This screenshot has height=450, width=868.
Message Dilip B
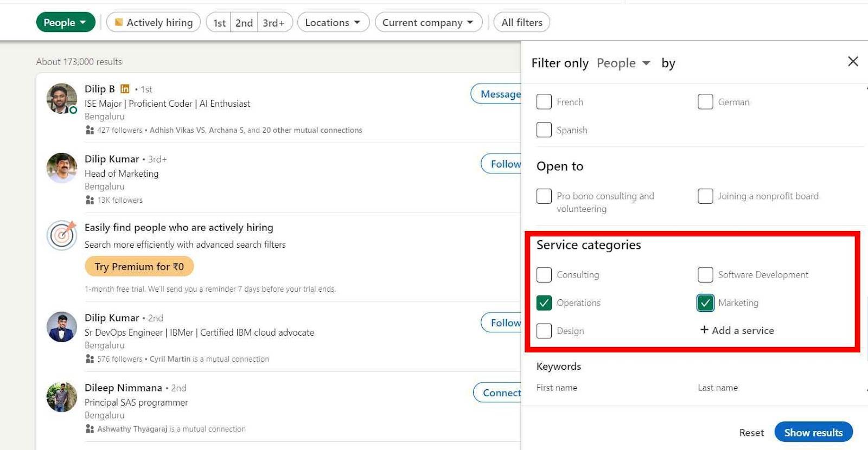pyautogui.click(x=496, y=94)
